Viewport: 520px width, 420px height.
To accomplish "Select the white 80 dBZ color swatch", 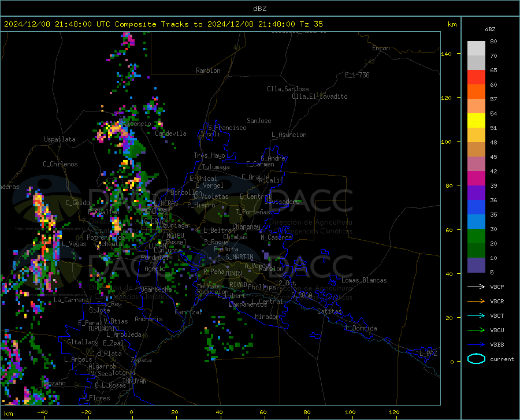I will tap(476, 49).
